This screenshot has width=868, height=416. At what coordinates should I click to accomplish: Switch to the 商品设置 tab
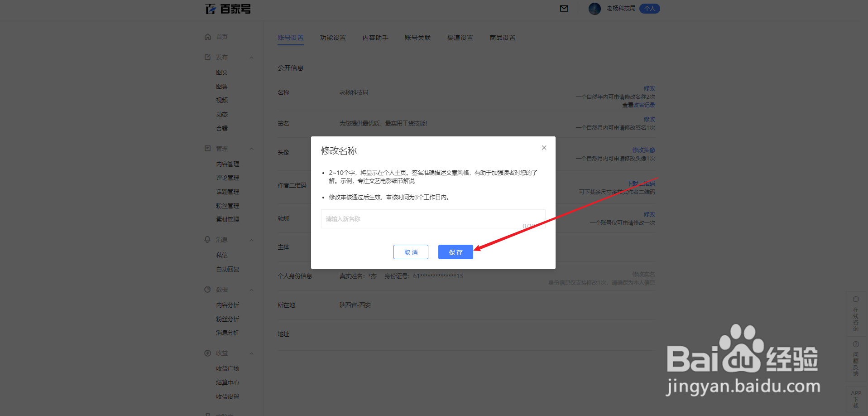[503, 38]
